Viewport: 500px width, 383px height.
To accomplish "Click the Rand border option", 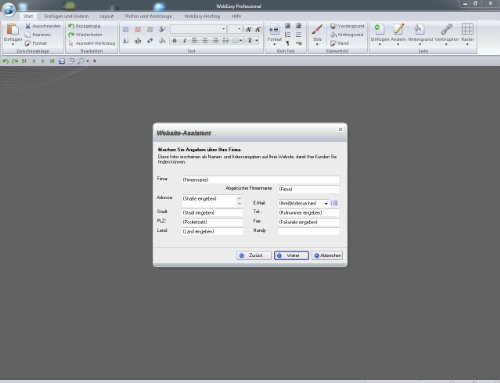I will click(x=339, y=43).
